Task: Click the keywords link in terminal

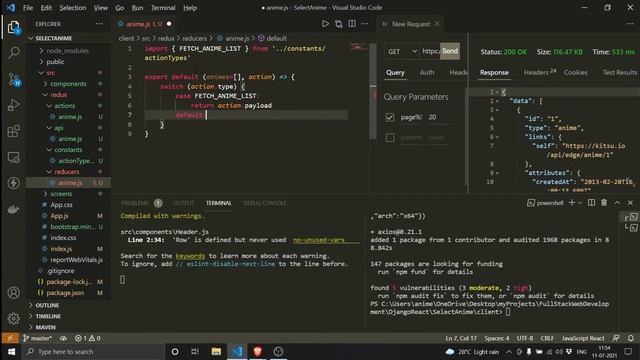Action: pos(190,256)
